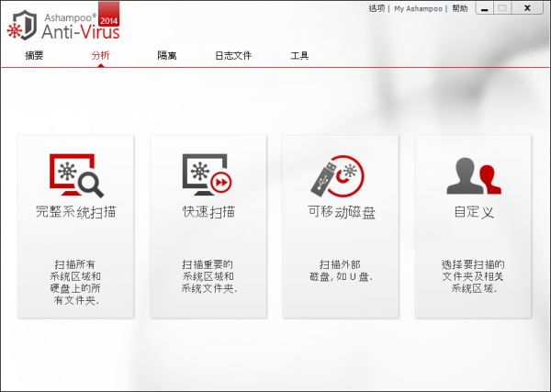This screenshot has width=551, height=392.
Task: Minimize the Anti-Virus window
Action: [x=483, y=8]
